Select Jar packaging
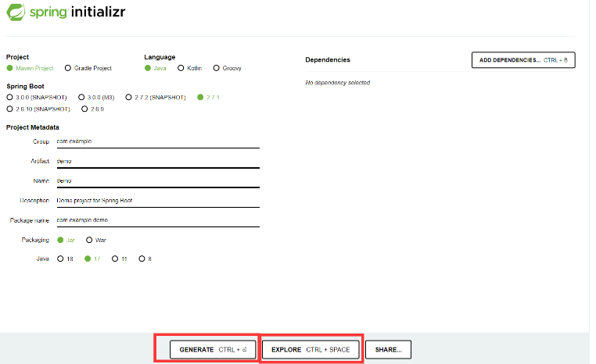 (66, 241)
